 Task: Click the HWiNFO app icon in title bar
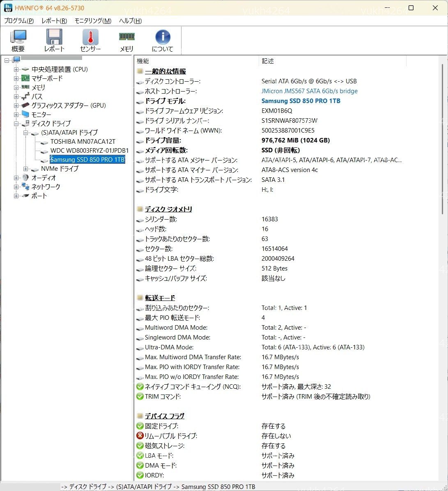click(8, 8)
